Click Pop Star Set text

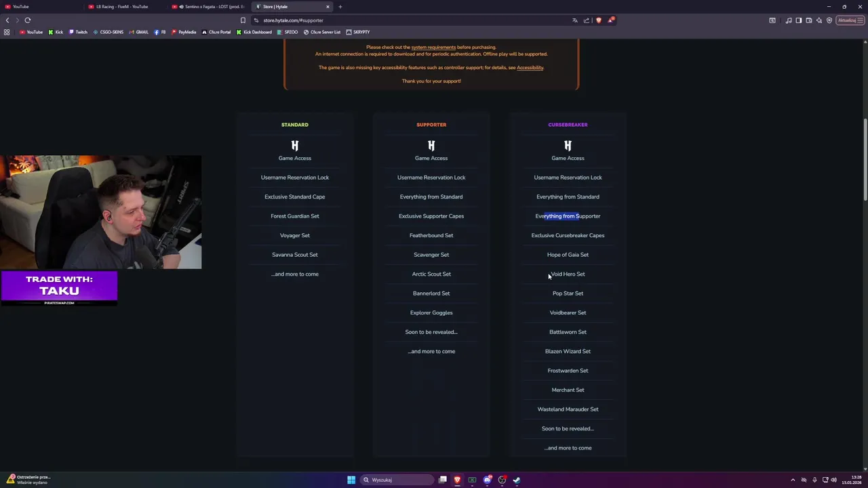(568, 293)
